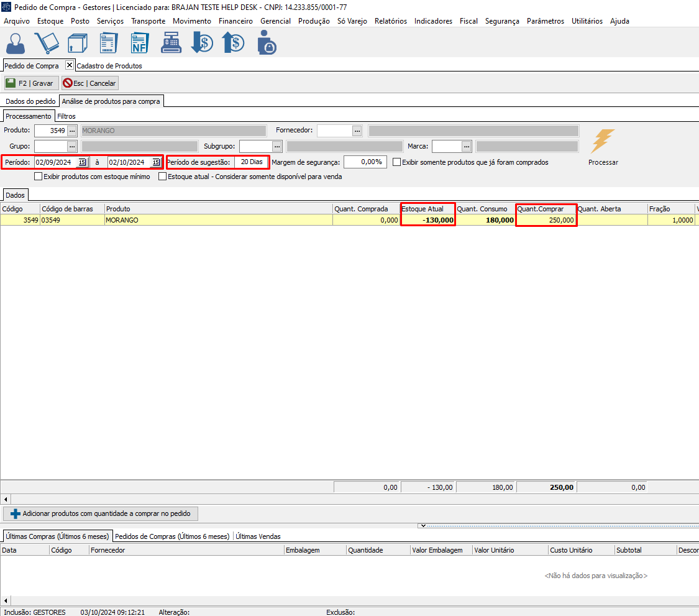Enable Exibir produtos com estoque mínimo
The height and width of the screenshot is (616, 699).
[39, 177]
